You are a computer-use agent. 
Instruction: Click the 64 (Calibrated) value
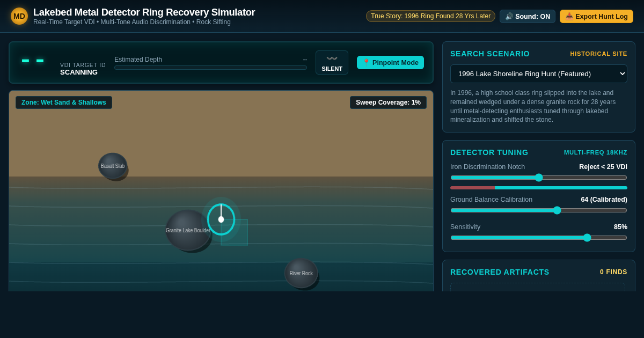point(604,200)
